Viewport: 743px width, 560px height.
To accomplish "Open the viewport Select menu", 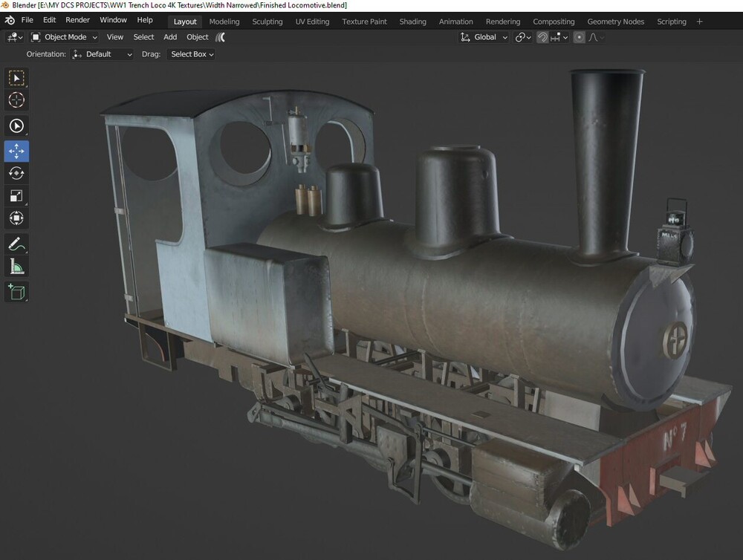I will [x=143, y=37].
